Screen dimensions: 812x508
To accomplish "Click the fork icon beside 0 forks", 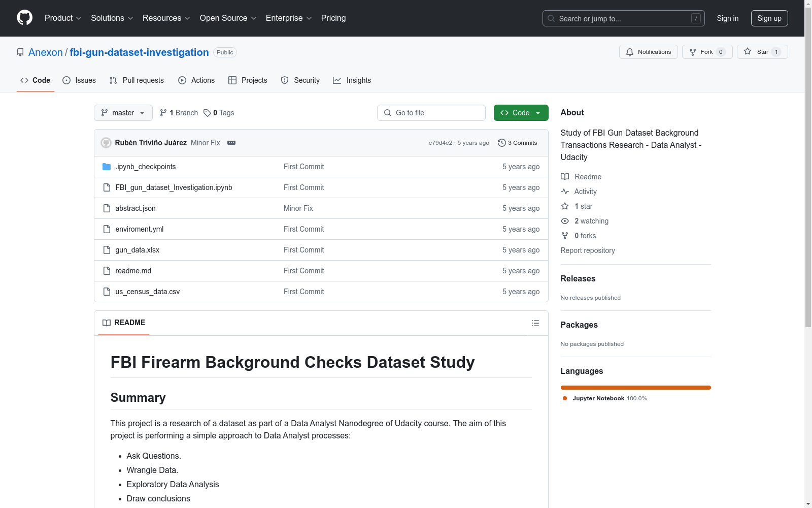I will tap(565, 236).
